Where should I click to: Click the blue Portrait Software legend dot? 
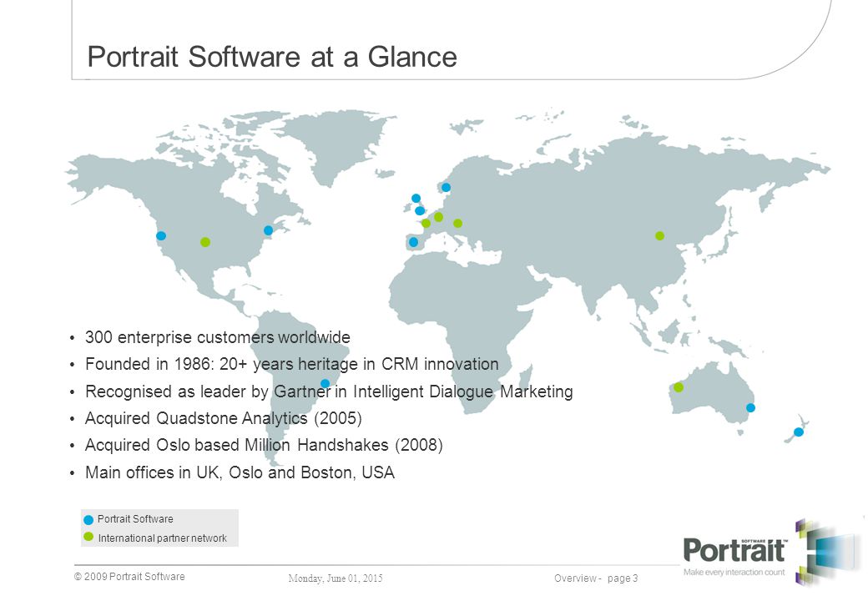pyautogui.click(x=88, y=520)
